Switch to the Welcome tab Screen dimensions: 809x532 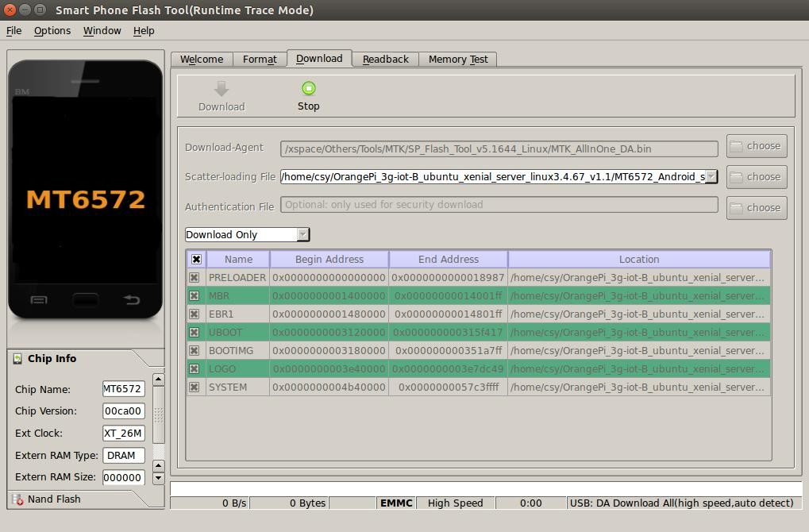click(x=202, y=60)
